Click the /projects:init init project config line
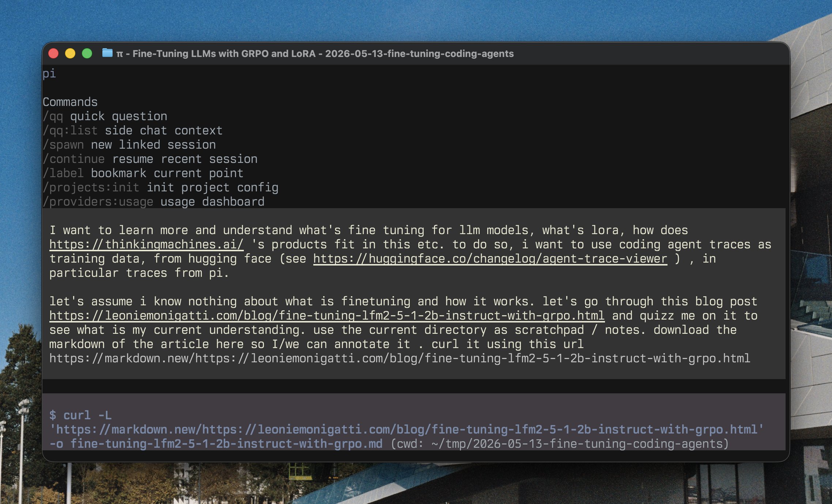This screenshot has height=504, width=832. [x=160, y=187]
